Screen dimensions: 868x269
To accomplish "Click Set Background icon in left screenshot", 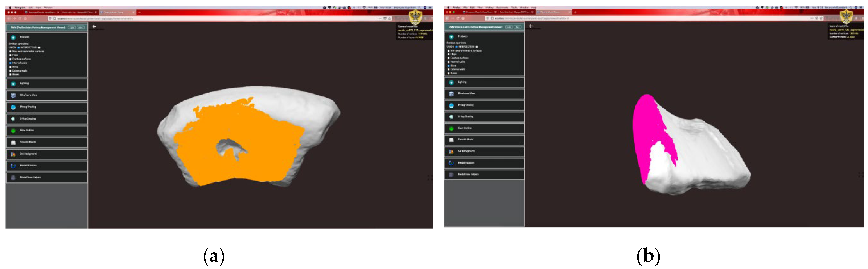I will click(13, 154).
